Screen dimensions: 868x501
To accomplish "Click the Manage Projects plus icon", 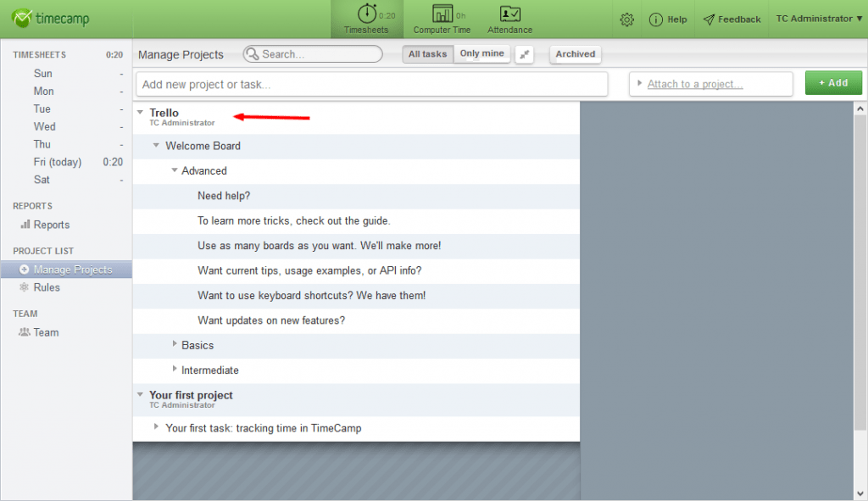I will tap(24, 270).
